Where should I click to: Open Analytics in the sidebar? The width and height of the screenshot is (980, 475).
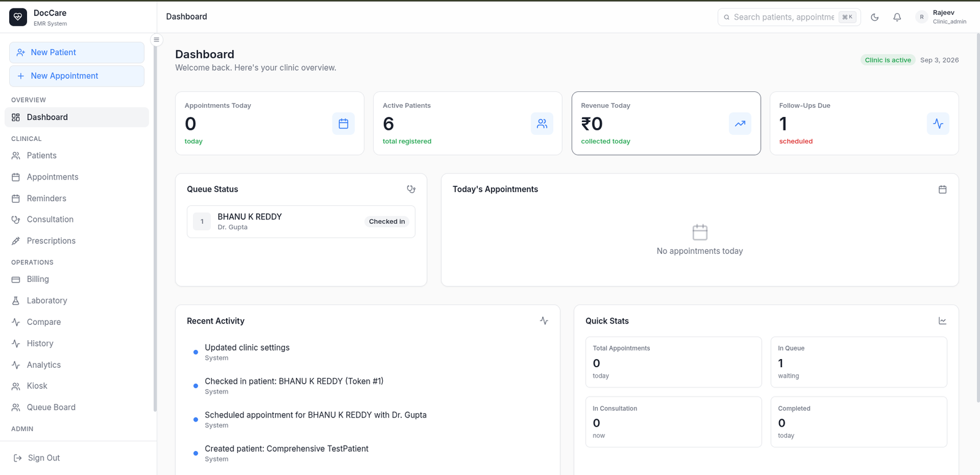[x=77, y=365]
